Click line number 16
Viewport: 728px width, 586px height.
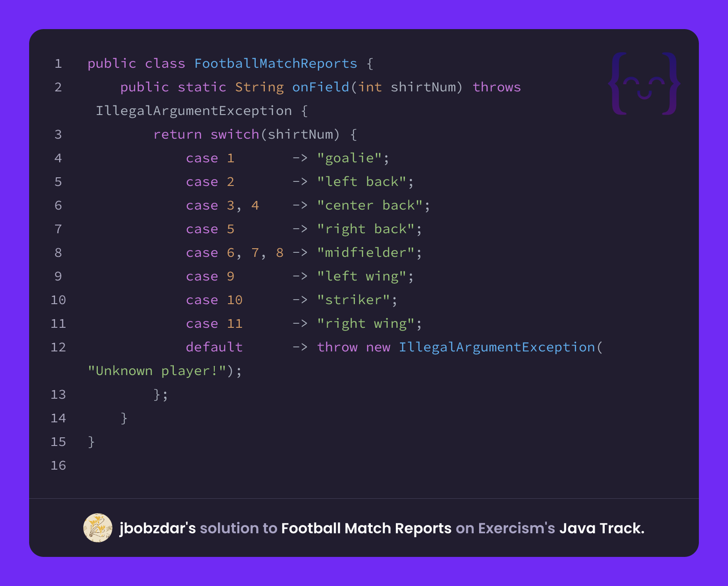point(58,466)
